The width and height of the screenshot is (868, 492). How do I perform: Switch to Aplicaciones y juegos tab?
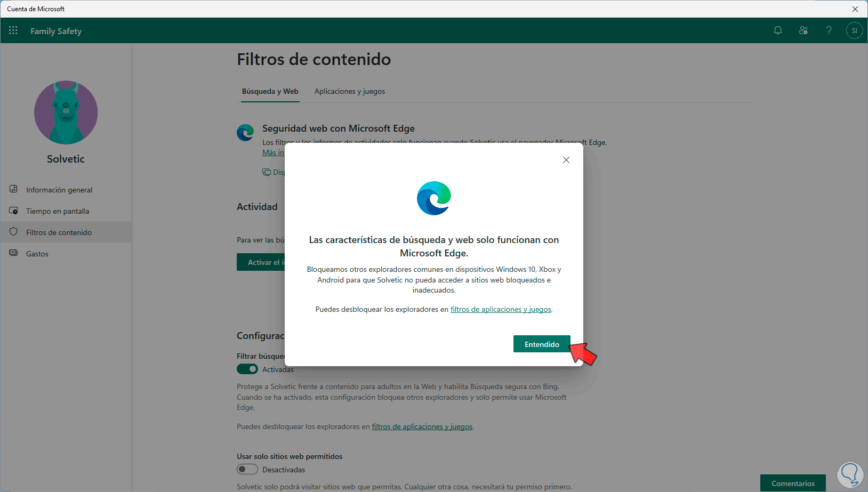[350, 91]
